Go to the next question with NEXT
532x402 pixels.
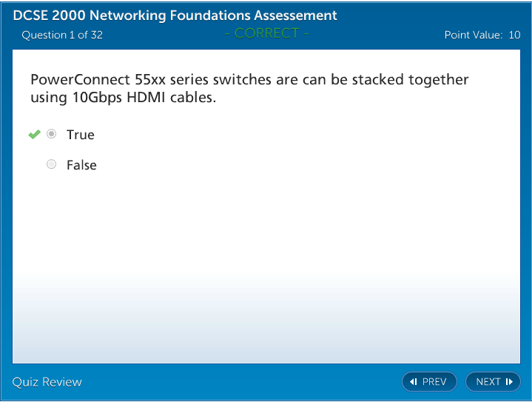[493, 382]
